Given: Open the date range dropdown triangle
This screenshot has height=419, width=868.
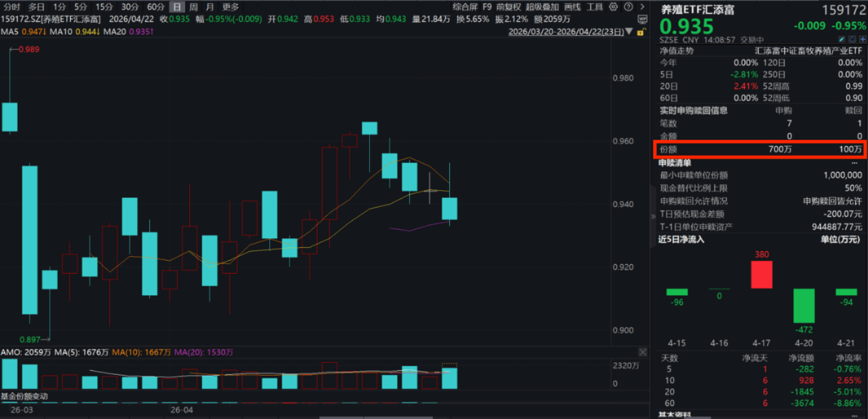Looking at the screenshot, I should click(629, 32).
